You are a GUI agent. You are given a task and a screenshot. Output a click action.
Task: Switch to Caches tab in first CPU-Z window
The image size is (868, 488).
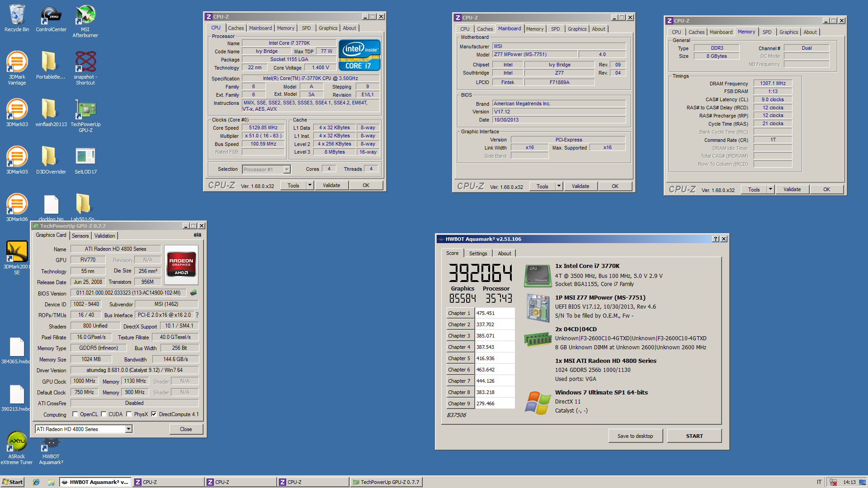[236, 28]
